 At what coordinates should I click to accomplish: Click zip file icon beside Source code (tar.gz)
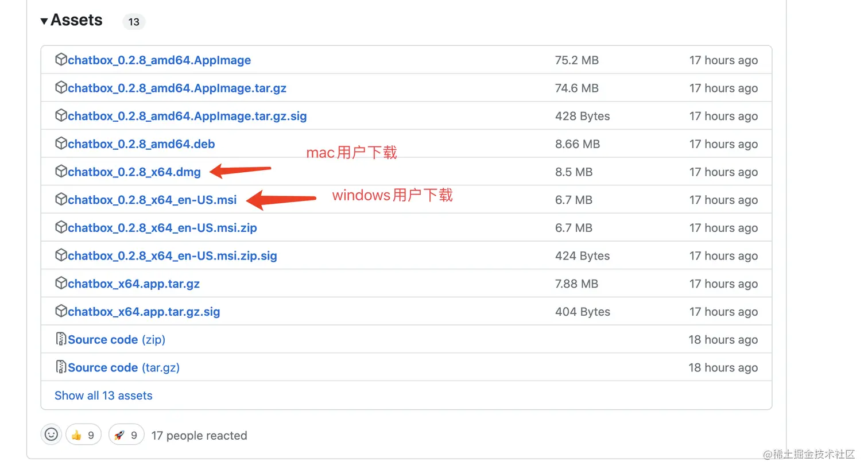(61, 367)
